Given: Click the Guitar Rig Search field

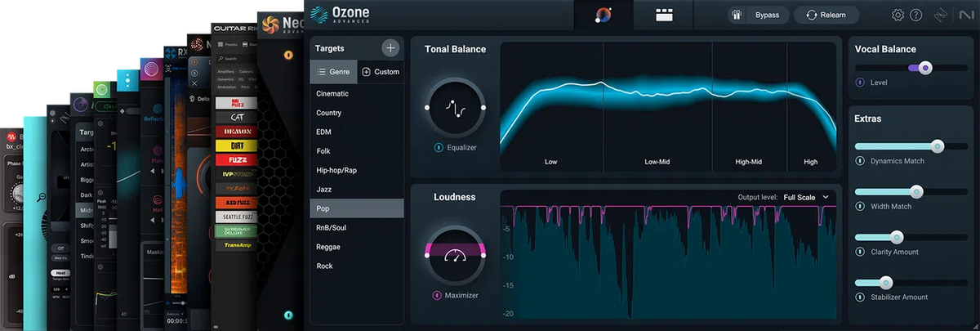Looking at the screenshot, I should 236,58.
